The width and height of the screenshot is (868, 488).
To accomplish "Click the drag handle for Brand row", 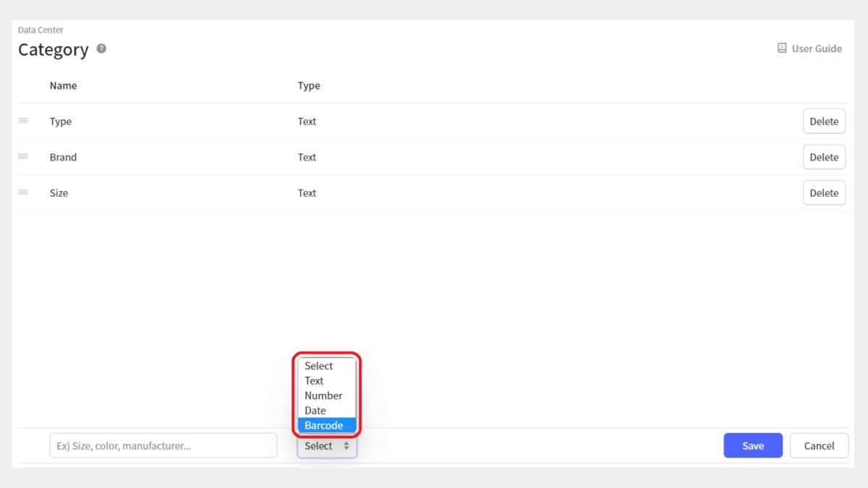I will [x=23, y=156].
